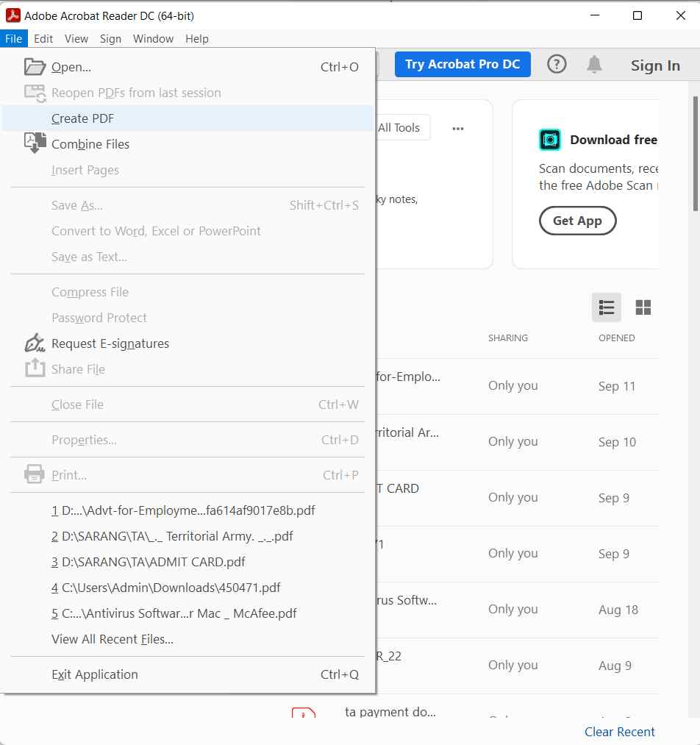Click the Download free heading text

(x=613, y=140)
